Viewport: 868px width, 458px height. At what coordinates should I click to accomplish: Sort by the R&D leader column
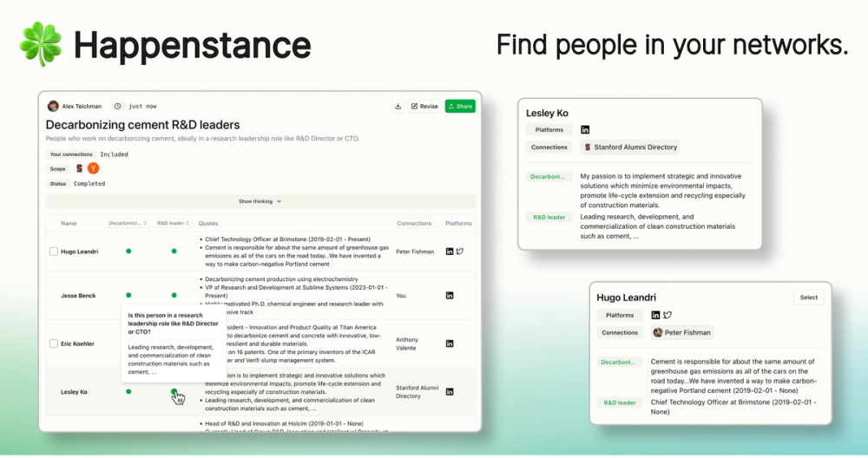point(174,224)
